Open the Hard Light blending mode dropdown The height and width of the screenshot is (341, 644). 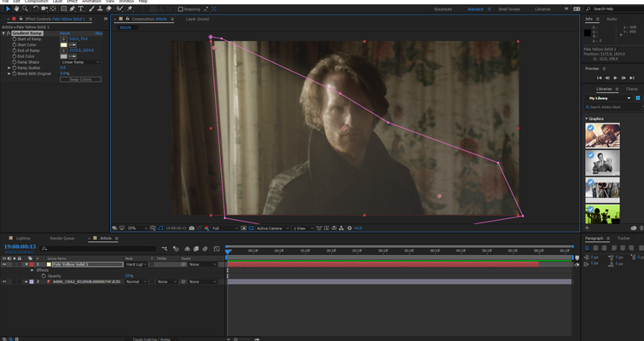pos(136,264)
